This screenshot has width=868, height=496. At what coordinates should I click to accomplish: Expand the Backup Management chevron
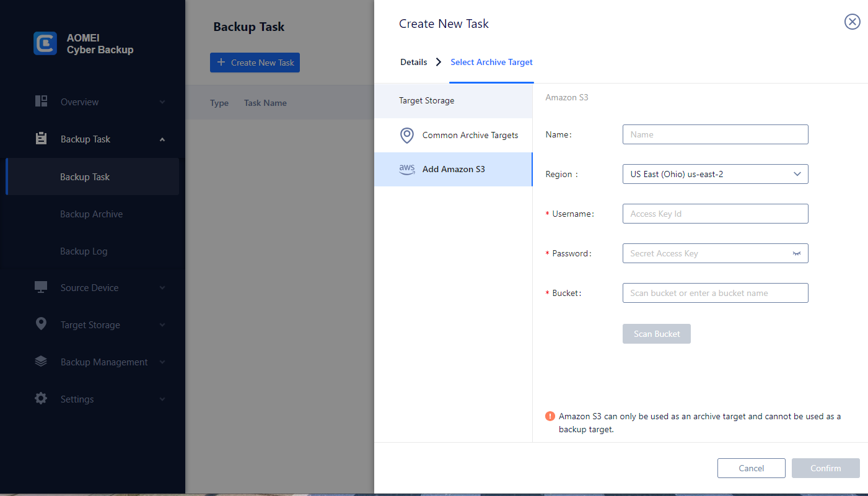tap(162, 362)
